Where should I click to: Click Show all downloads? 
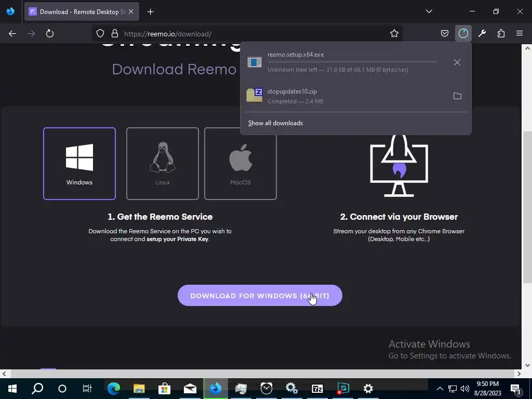pyautogui.click(x=275, y=123)
